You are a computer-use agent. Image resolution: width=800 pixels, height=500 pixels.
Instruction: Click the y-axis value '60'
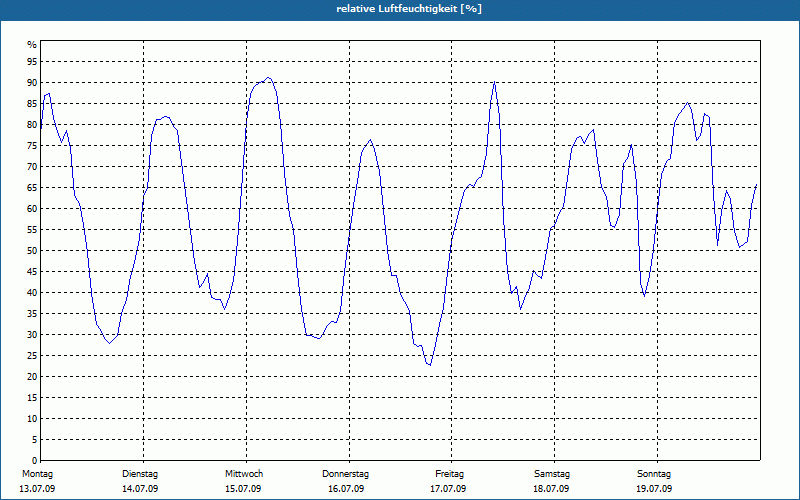32,209
